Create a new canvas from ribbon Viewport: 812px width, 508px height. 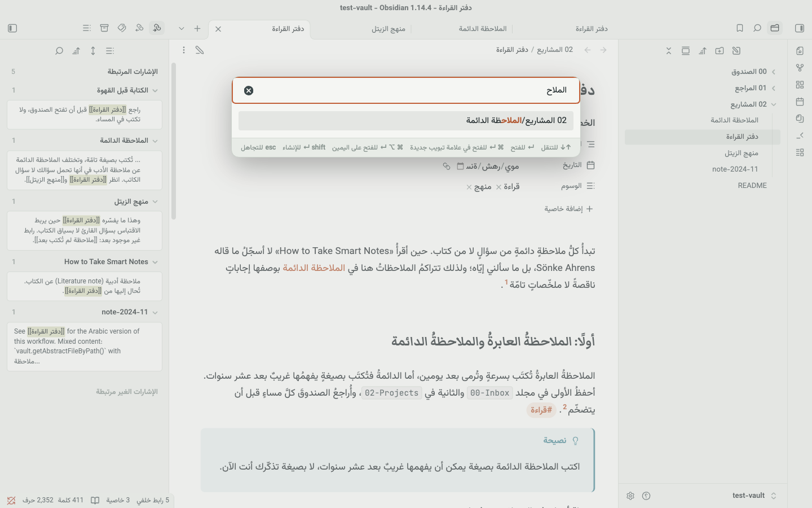tap(800, 85)
